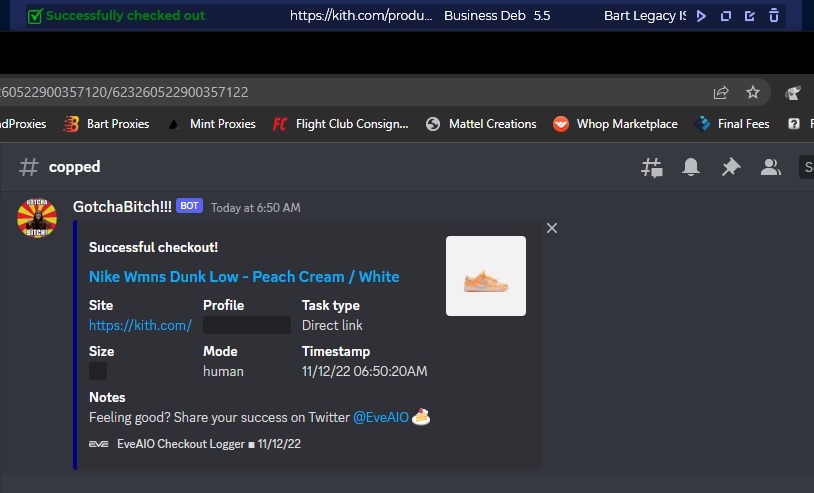Toggle the member list icon
This screenshot has width=814, height=493.
click(770, 167)
